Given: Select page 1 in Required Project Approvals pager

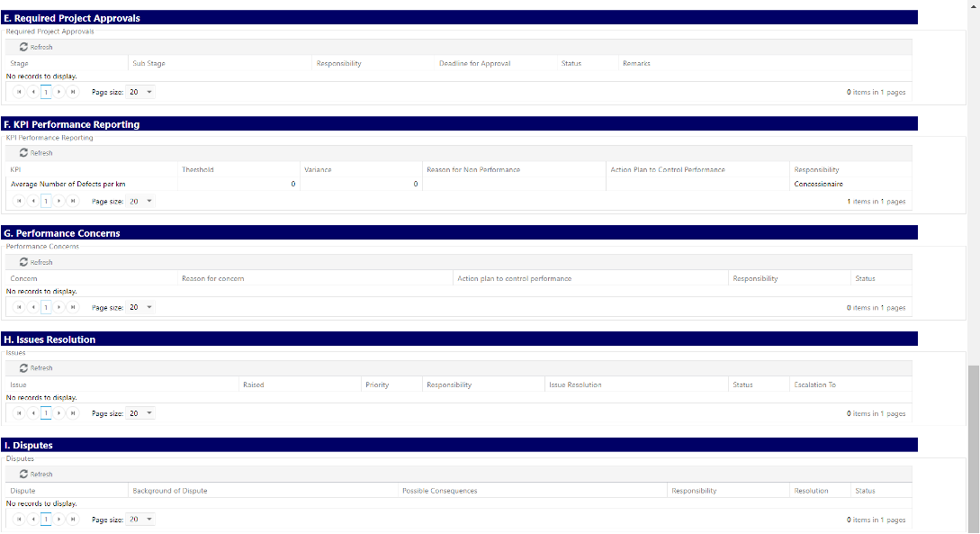Looking at the screenshot, I should (x=46, y=92).
